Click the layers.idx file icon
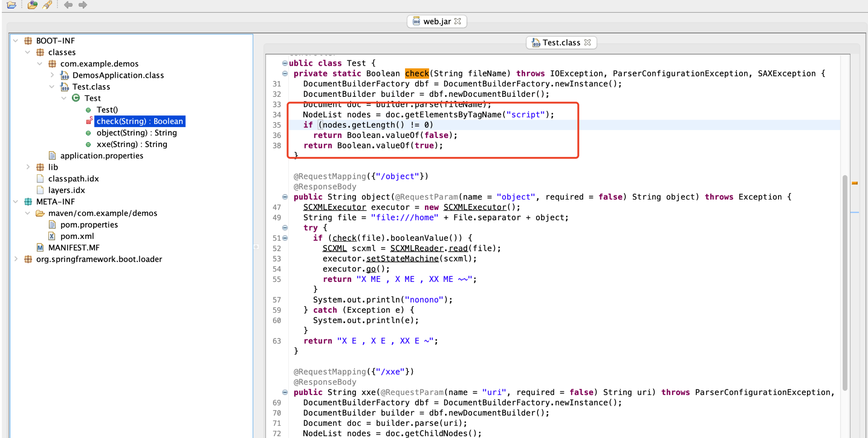Image resolution: width=868 pixels, height=438 pixels. point(40,190)
